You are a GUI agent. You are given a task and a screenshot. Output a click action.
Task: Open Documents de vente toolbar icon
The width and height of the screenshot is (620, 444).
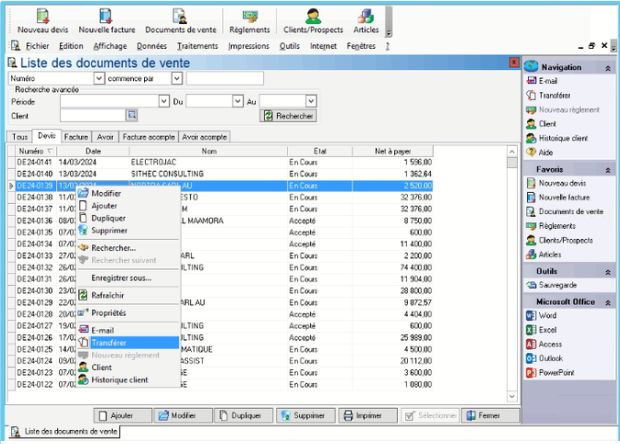click(180, 21)
